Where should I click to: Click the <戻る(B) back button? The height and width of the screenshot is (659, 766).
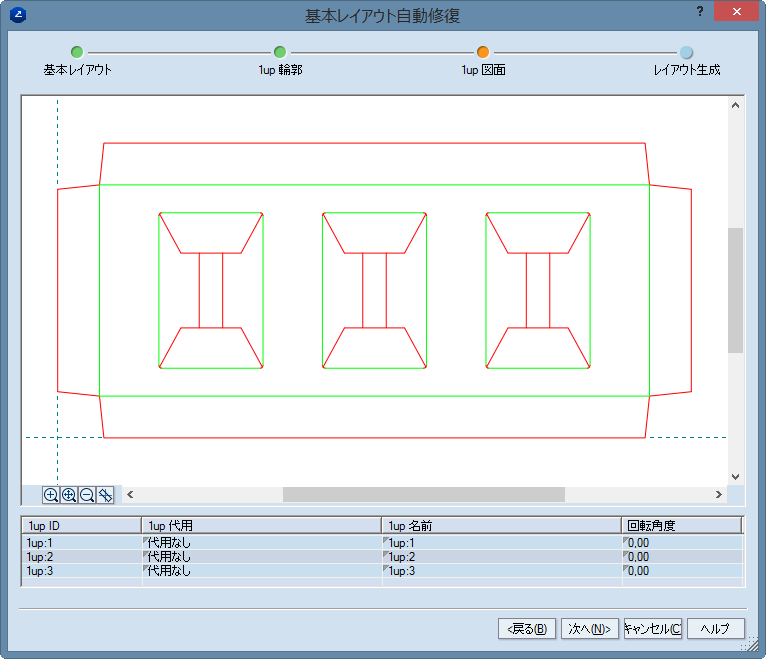click(527, 628)
